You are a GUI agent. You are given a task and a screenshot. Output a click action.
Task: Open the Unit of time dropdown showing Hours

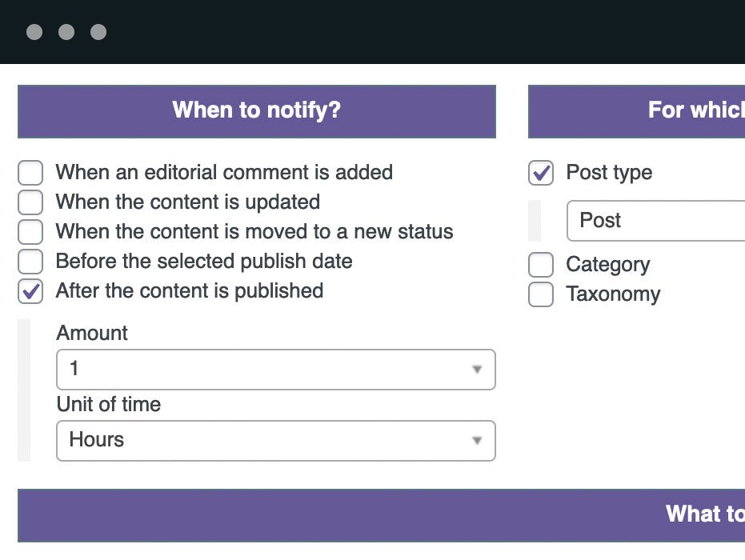point(275,441)
